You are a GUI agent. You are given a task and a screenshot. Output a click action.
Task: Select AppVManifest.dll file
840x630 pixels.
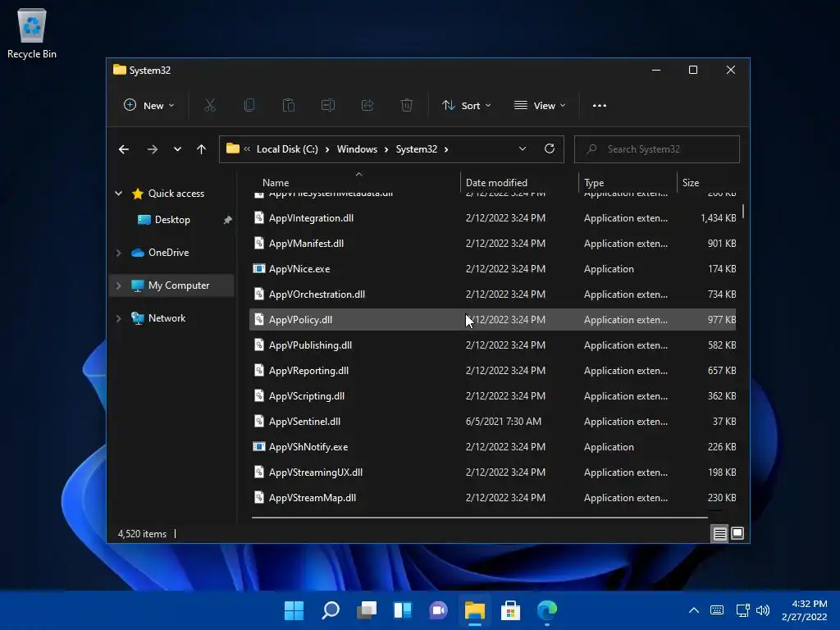492,243
